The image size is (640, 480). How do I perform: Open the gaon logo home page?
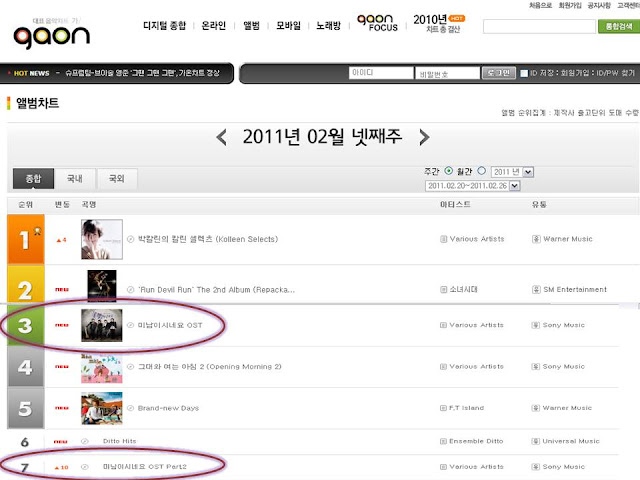point(51,36)
